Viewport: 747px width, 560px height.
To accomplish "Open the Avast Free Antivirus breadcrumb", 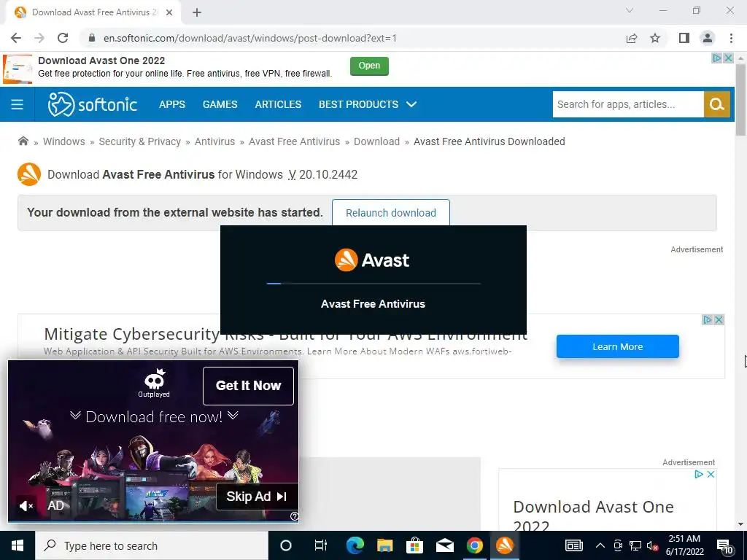I will [295, 141].
